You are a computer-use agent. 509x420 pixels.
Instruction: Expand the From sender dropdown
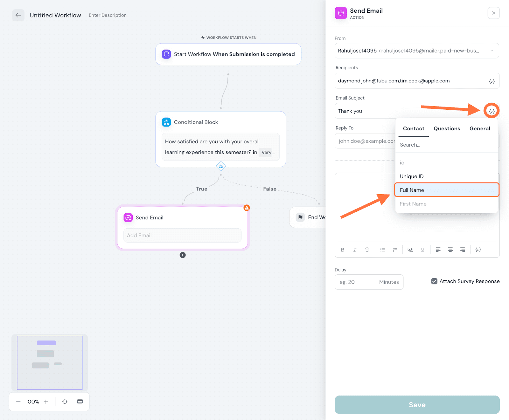(492, 51)
